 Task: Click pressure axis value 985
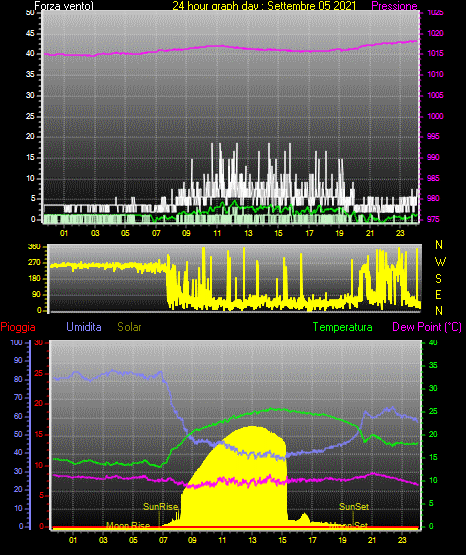433,178
